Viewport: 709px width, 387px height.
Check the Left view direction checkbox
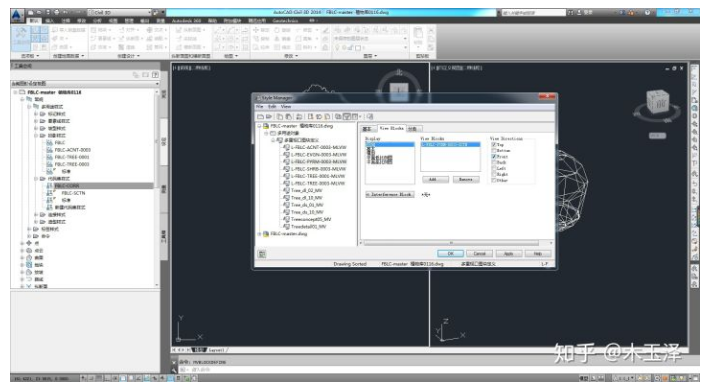tap(494, 168)
